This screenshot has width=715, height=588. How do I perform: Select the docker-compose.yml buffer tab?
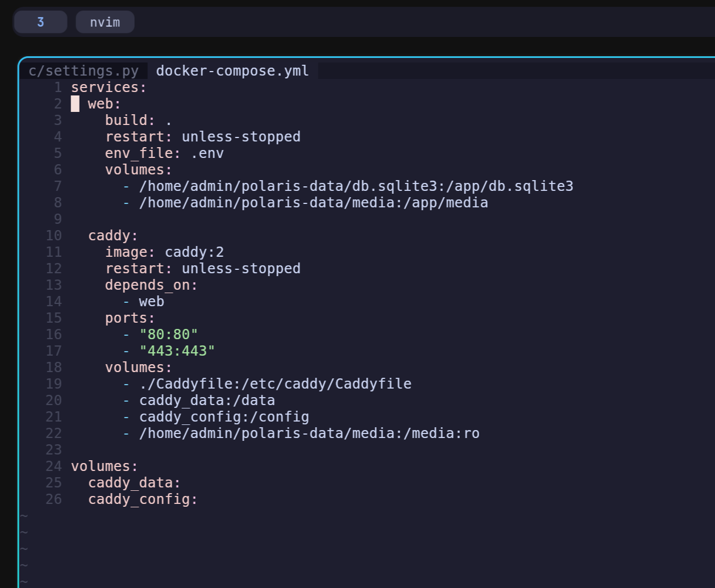click(x=232, y=71)
